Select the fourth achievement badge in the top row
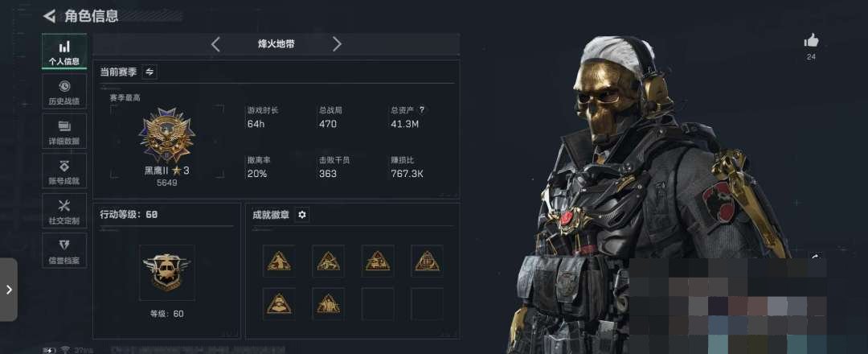This screenshot has height=354, width=868. [x=427, y=261]
